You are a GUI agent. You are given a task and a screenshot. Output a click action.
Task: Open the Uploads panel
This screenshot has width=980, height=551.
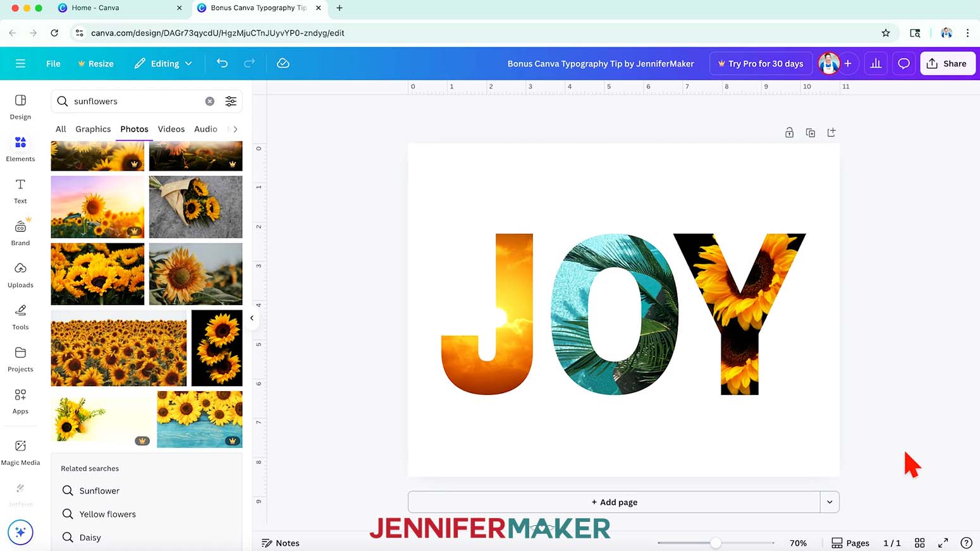tap(20, 275)
